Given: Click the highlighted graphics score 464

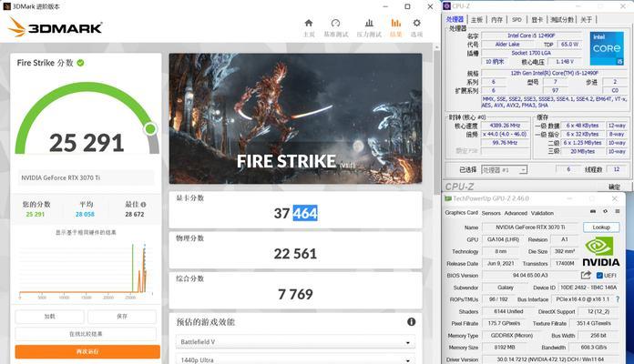Looking at the screenshot, I should [x=305, y=213].
